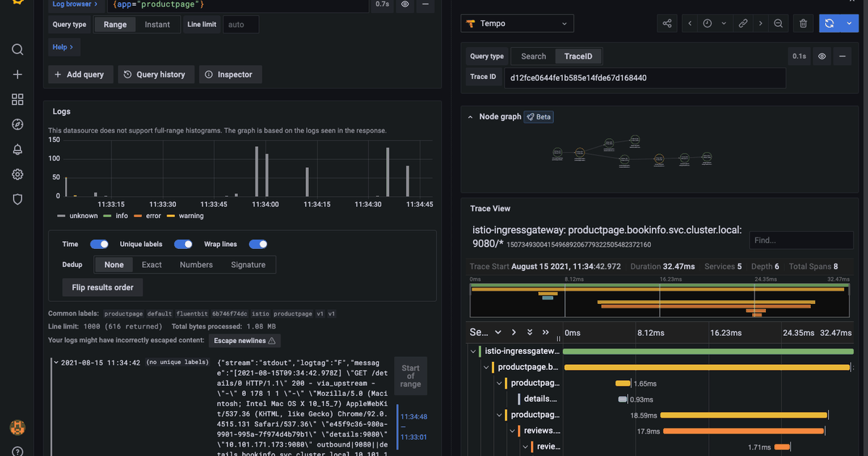Click the Start of range button
The image size is (868, 456).
[x=410, y=376]
